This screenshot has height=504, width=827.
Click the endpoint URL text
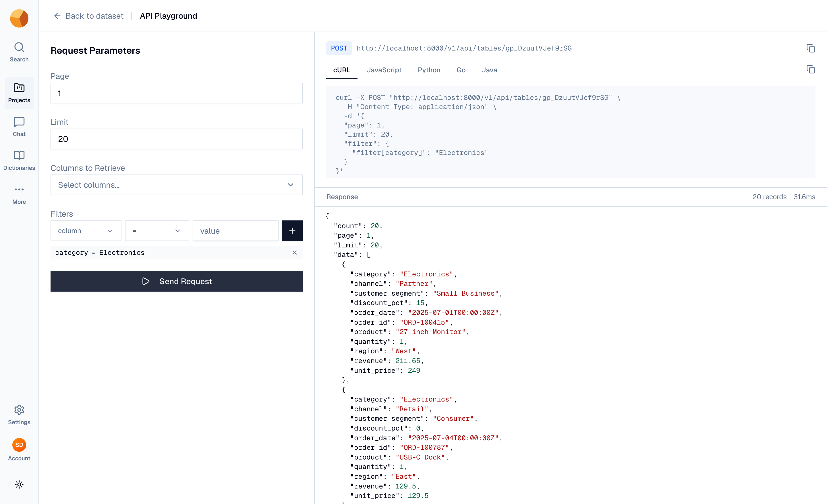[x=464, y=48]
